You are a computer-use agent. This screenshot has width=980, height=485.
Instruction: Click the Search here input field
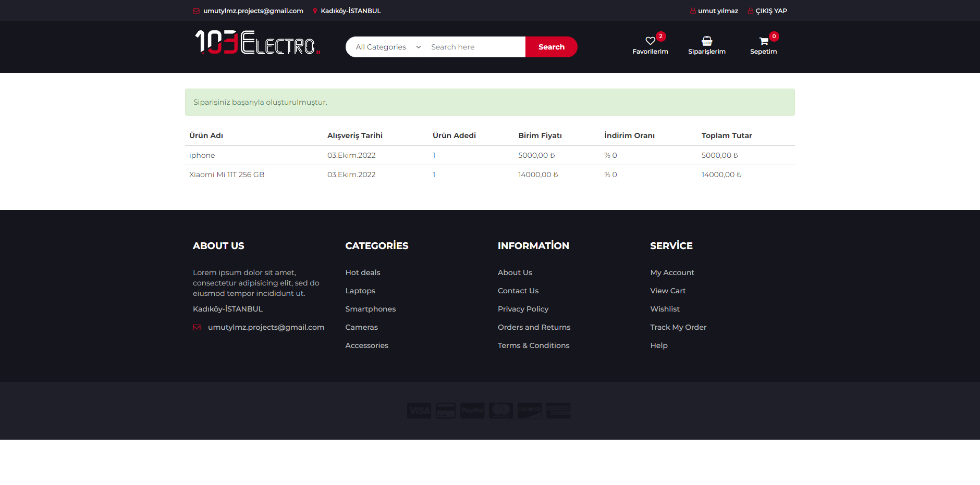[x=473, y=47]
